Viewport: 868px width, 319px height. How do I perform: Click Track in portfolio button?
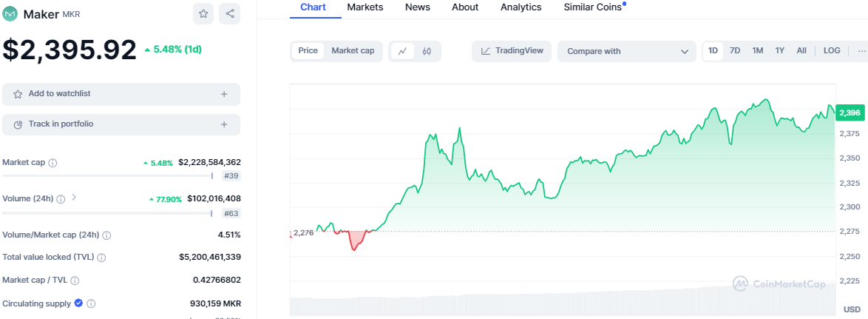coord(121,124)
